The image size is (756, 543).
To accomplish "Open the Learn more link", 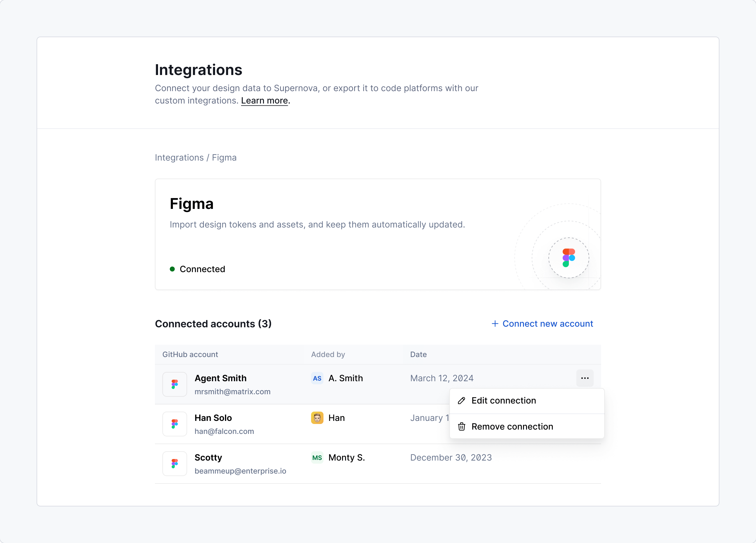I will [264, 101].
